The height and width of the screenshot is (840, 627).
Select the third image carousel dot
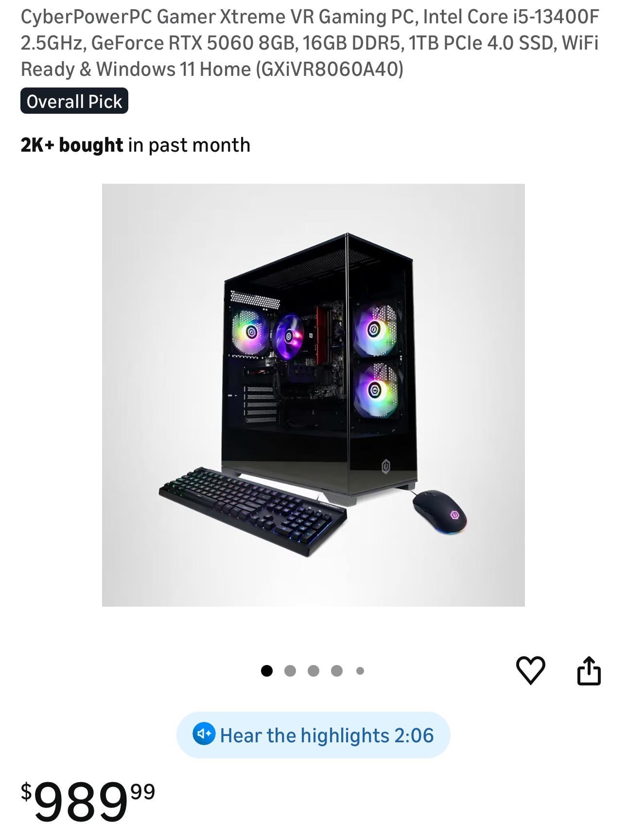tap(313, 671)
